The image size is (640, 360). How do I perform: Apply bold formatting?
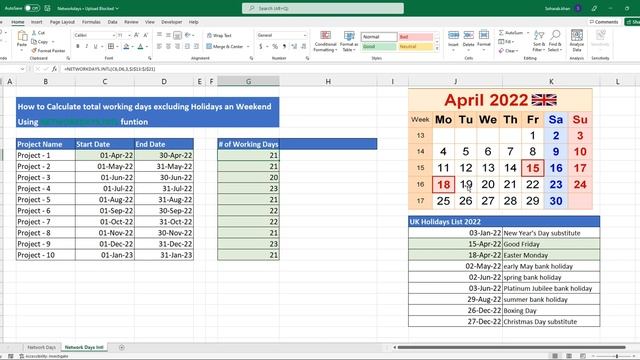[x=78, y=47]
